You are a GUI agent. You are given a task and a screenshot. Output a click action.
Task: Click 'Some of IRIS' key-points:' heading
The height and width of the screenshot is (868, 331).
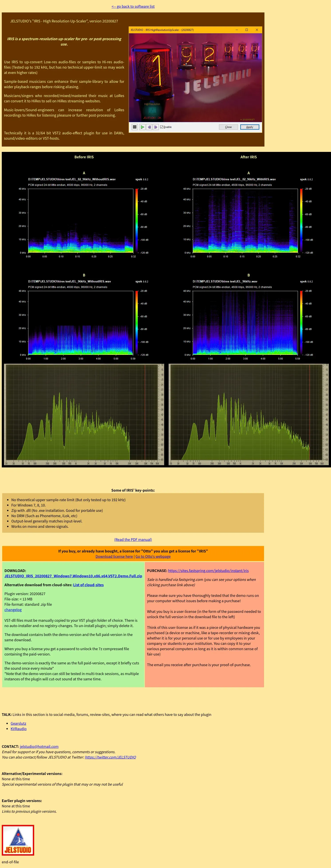coord(133,490)
